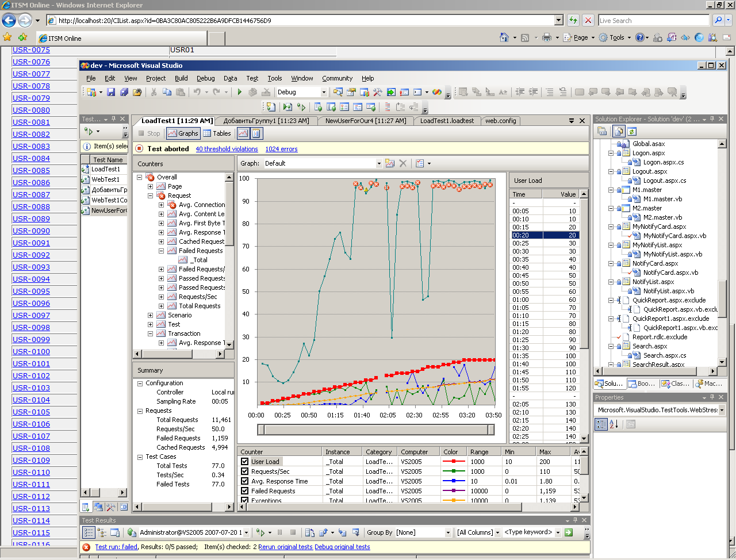Switch load test view to Tables
Screen dimensions: 736x560
click(x=217, y=133)
